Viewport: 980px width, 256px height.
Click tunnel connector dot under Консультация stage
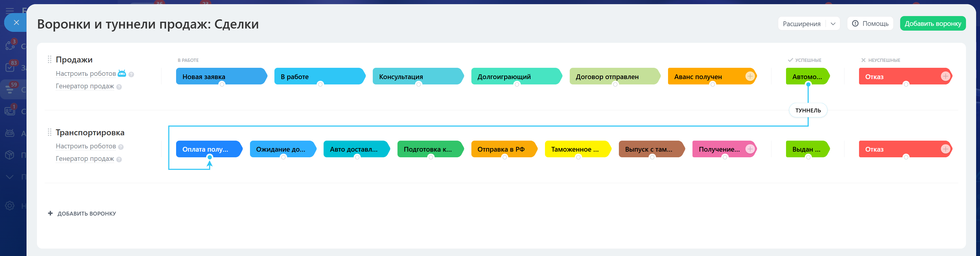418,84
